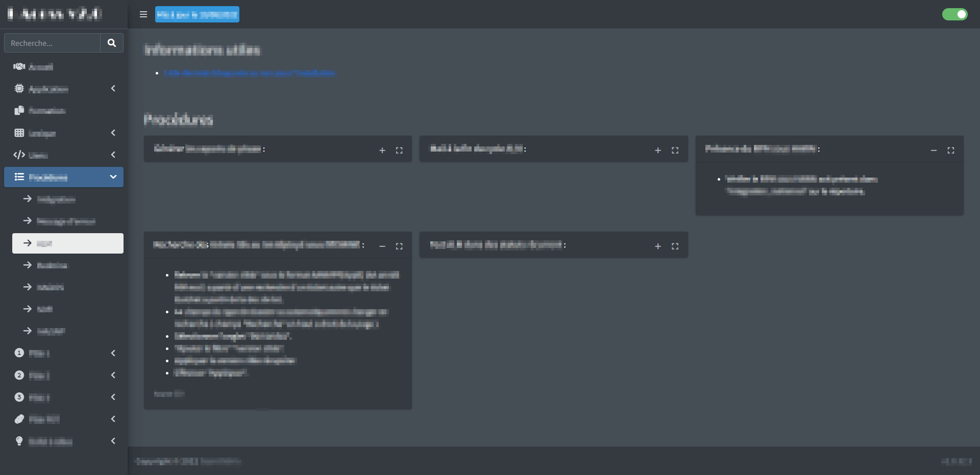Expand the top-left procedure card with plus

382,150
